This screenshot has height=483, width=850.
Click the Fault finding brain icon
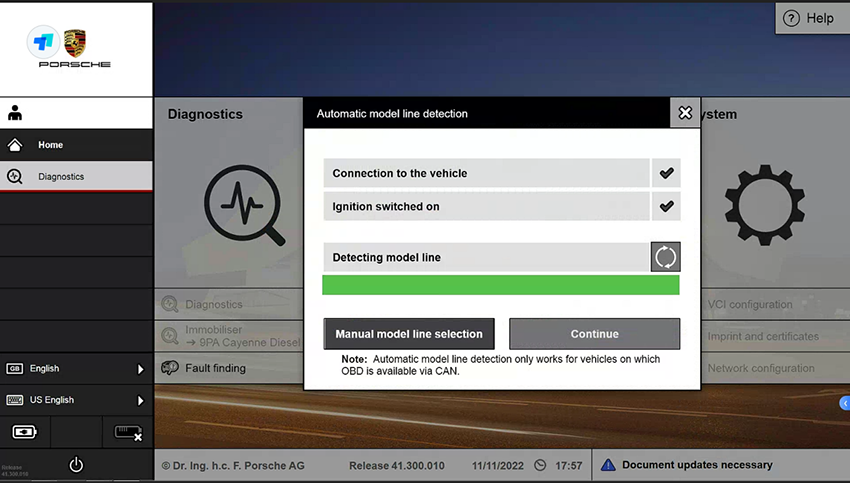click(170, 368)
